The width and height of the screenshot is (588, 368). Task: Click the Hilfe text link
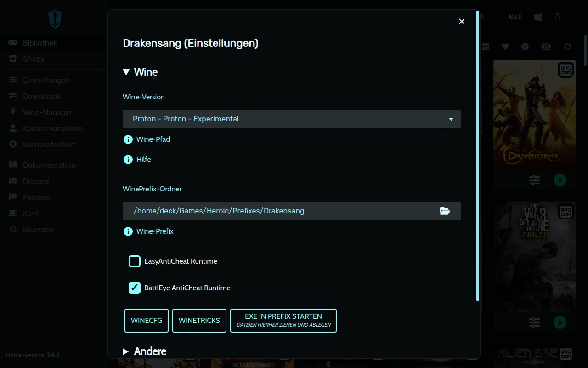point(144,160)
